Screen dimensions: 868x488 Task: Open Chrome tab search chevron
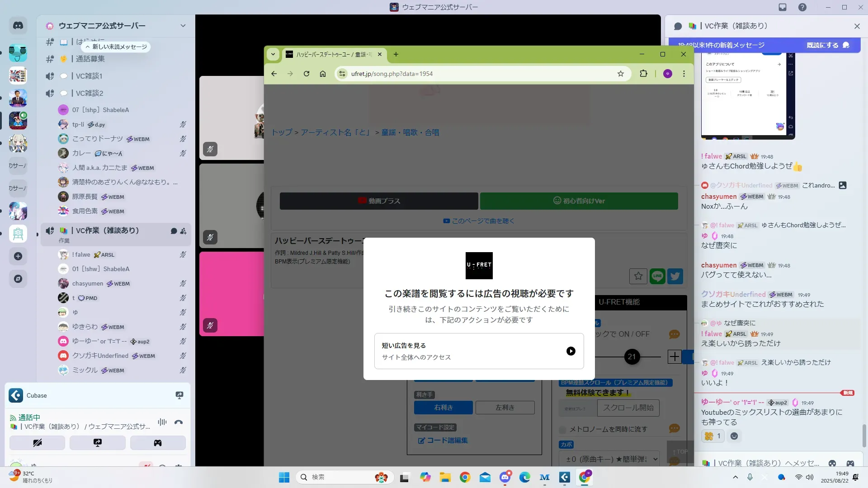[x=273, y=54]
